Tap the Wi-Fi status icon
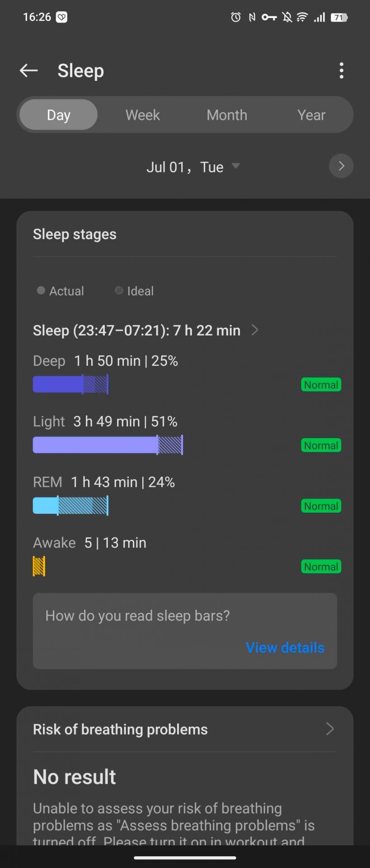370x868 pixels. point(301,17)
